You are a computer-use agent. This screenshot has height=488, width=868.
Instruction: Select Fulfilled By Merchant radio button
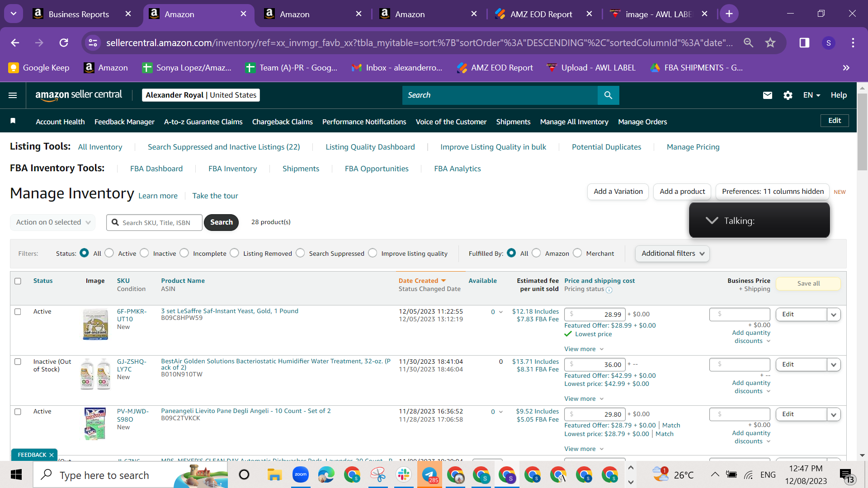pyautogui.click(x=577, y=253)
